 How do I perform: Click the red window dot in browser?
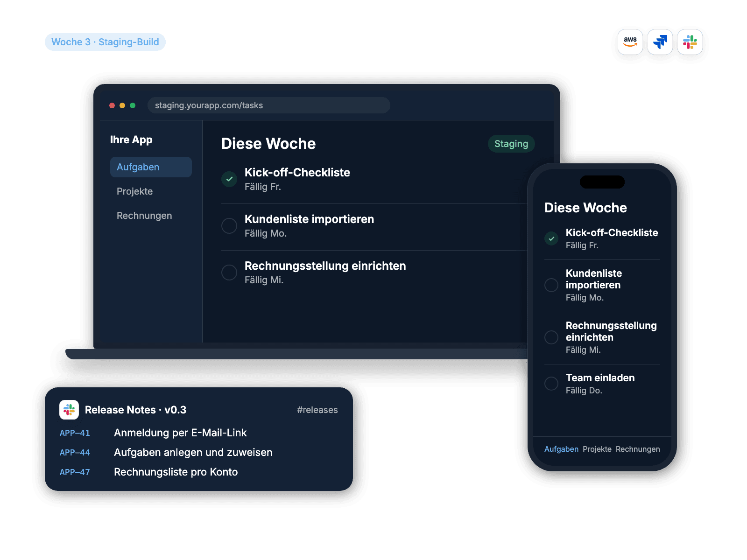tap(112, 105)
